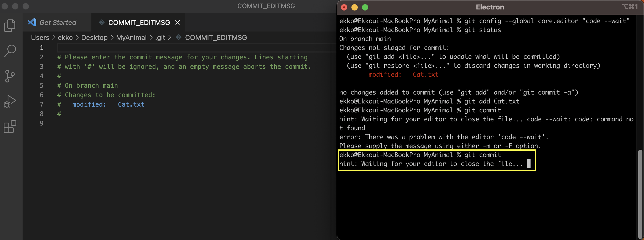The width and height of the screenshot is (644, 240).
Task: Click the "with '#' will be ignored" line
Action: (184, 67)
